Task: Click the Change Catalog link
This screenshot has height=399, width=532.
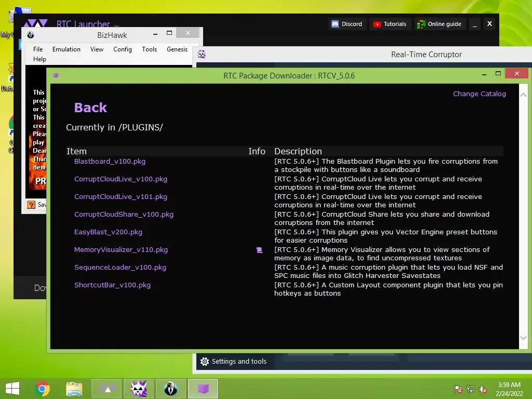Action: click(479, 94)
